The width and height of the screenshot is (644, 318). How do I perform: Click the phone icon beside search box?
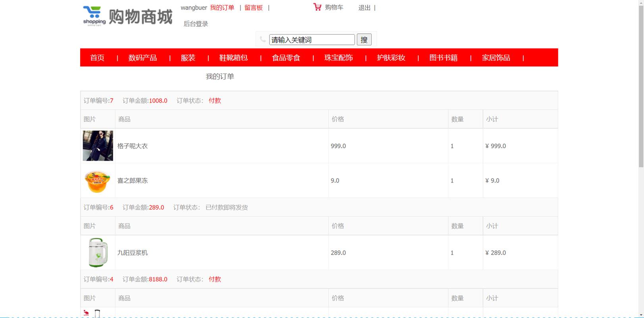(x=262, y=39)
